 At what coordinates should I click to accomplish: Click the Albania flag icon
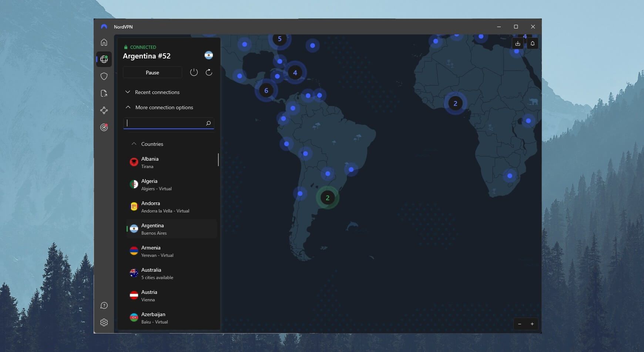134,162
